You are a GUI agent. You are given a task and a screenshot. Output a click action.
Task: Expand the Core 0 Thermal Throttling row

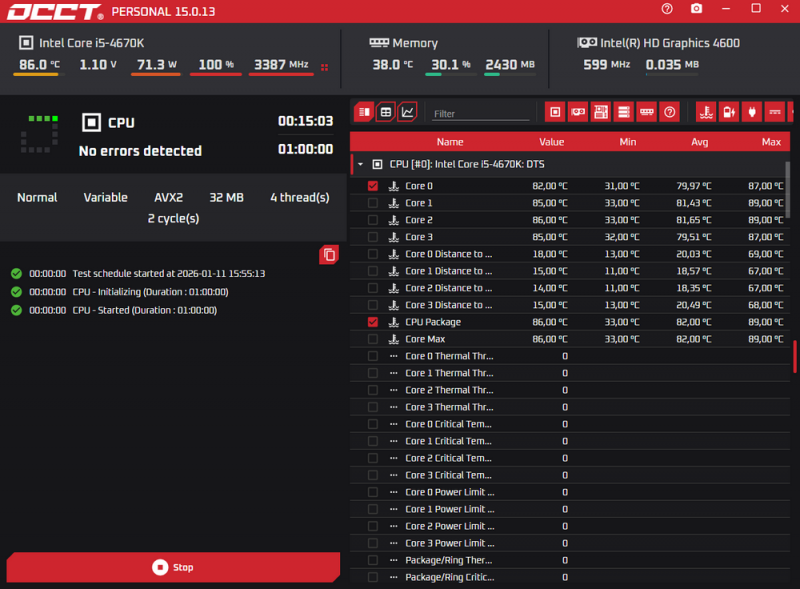(x=393, y=356)
